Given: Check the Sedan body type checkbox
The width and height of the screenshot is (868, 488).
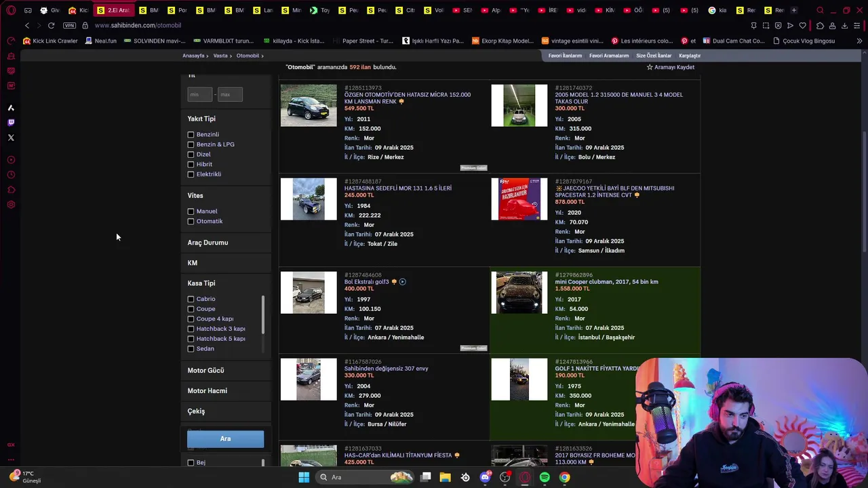Looking at the screenshot, I should (x=191, y=348).
